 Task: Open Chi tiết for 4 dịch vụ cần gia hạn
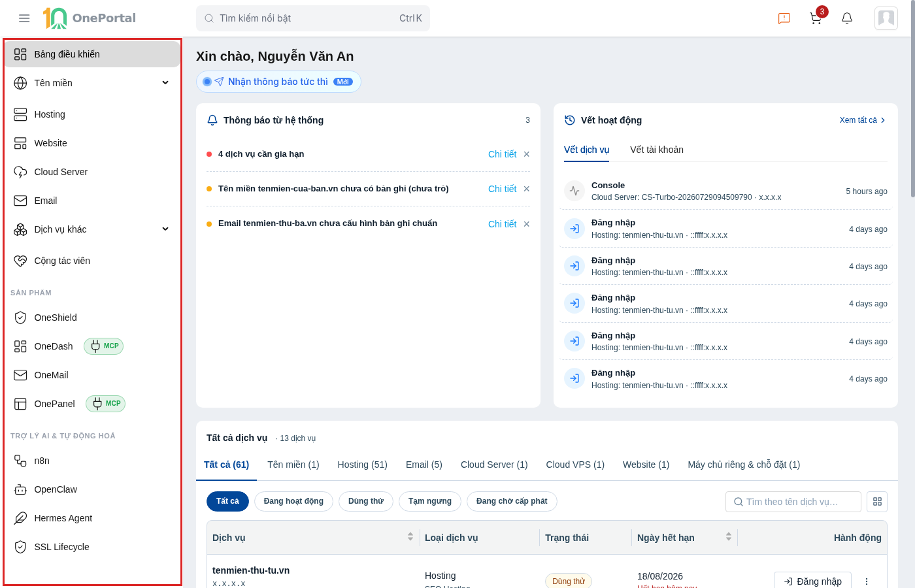tap(502, 154)
